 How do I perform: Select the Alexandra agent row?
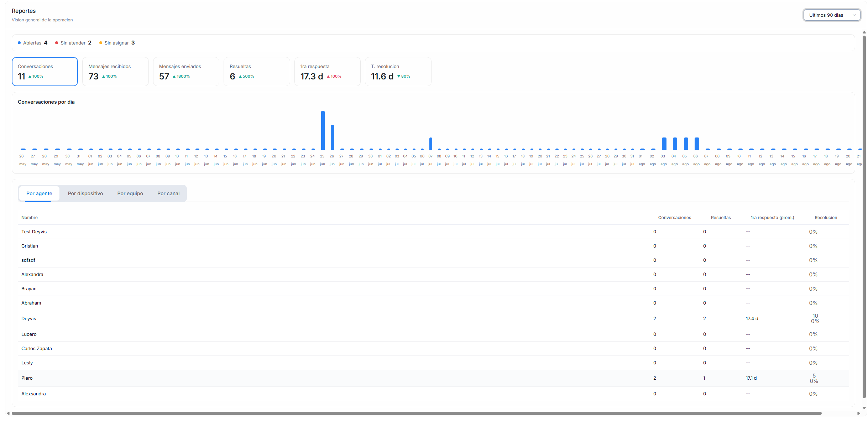[433, 275]
